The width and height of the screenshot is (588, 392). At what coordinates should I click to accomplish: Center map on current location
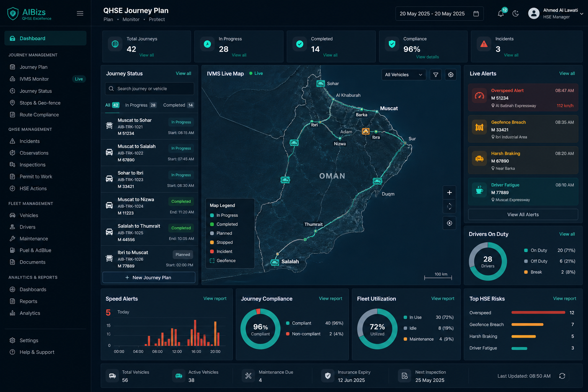(x=449, y=223)
